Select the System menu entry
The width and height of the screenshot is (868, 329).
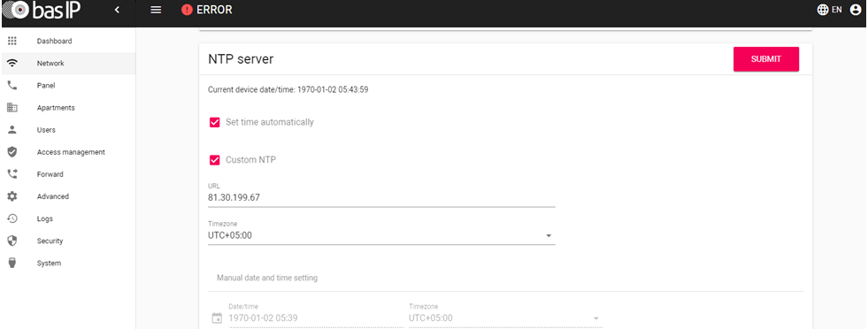[68, 264]
